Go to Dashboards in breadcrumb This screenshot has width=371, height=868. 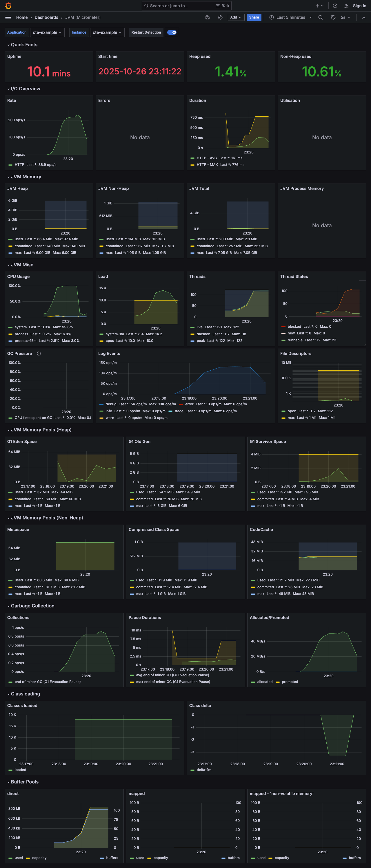46,18
